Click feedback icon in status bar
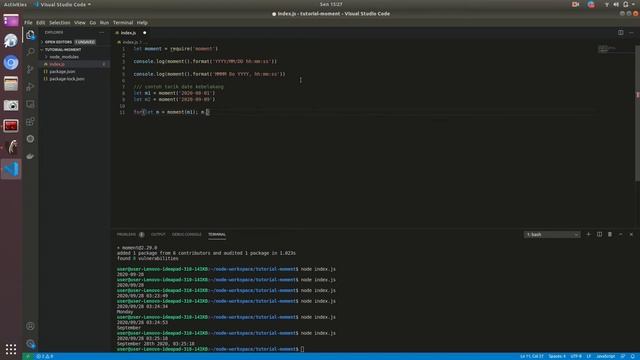640x360 pixels. pyautogui.click(x=623, y=356)
